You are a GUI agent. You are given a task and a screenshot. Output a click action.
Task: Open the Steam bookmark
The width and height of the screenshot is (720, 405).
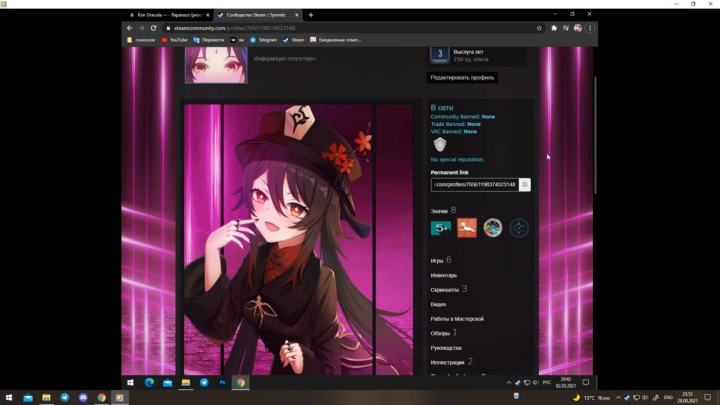point(293,40)
